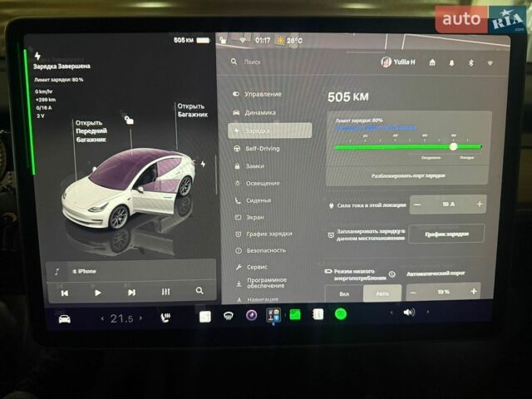Tap the white Tesla car image
The width and height of the screenshot is (532, 399).
pos(128,188)
